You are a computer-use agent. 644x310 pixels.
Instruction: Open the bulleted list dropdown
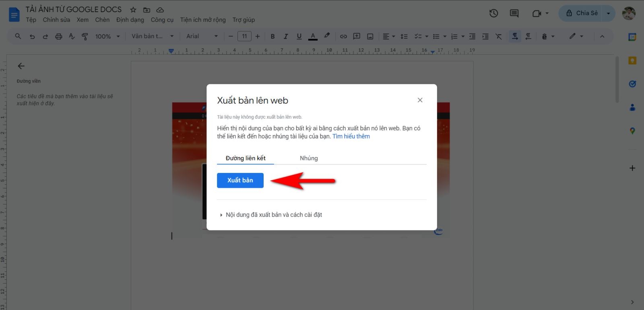(x=440, y=36)
